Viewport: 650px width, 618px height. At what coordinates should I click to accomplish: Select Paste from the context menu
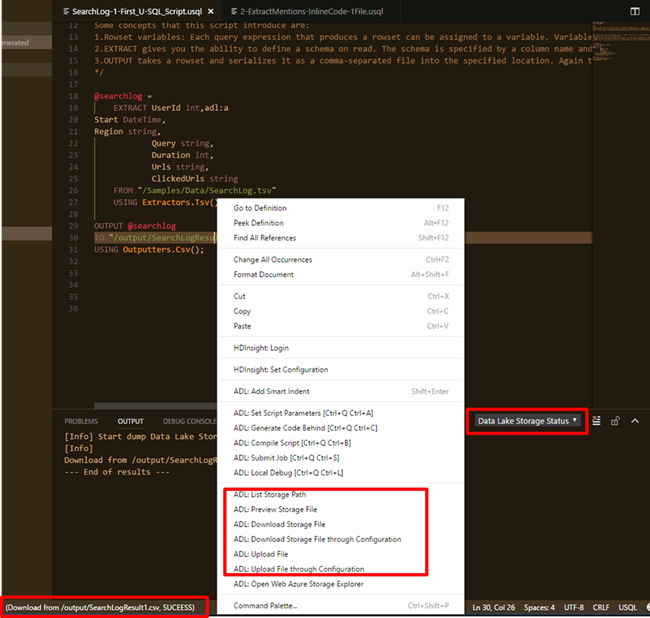341,326
